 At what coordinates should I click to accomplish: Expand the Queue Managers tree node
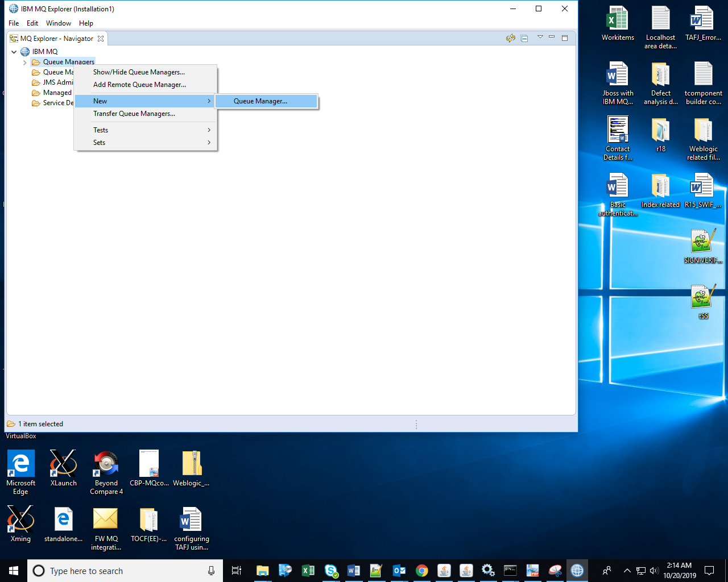click(24, 63)
